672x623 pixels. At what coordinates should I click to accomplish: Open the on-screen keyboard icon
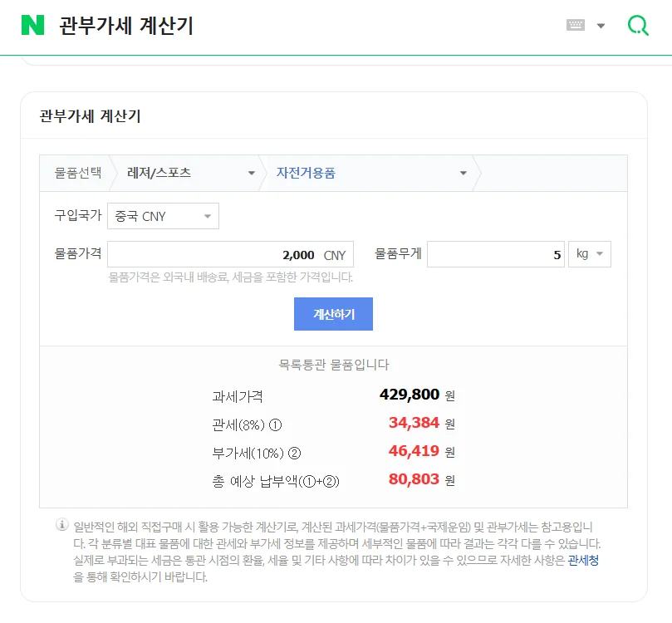point(576,25)
